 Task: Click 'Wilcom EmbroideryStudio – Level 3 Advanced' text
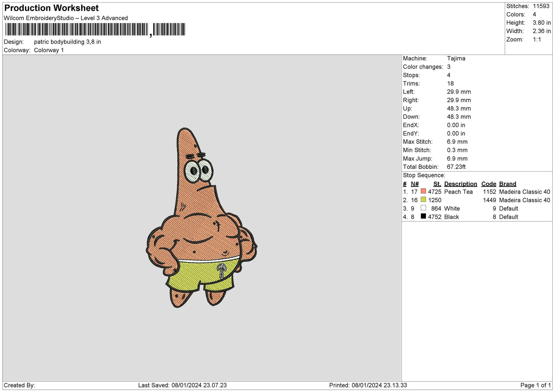tap(66, 18)
